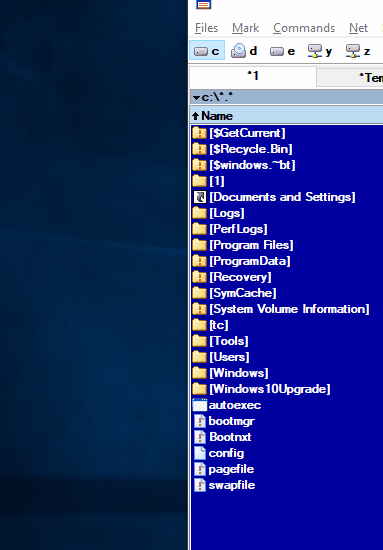Select the config file name
The image size is (383, 550).
226,453
